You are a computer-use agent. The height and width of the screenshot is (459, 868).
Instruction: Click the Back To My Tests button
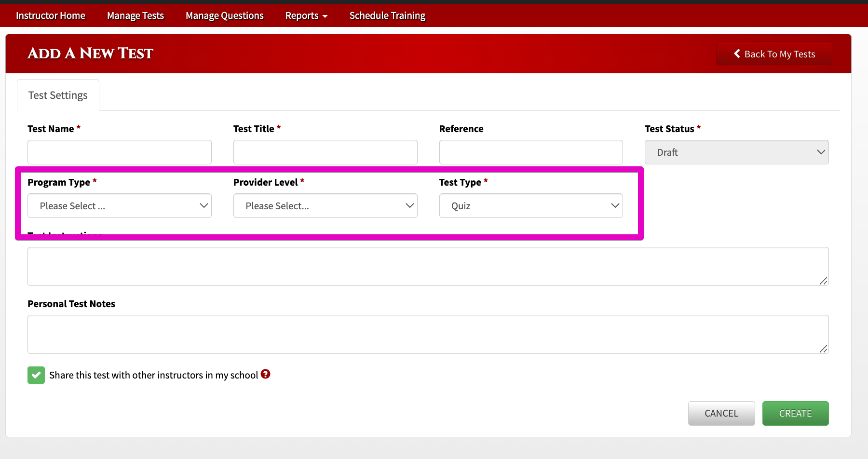773,54
